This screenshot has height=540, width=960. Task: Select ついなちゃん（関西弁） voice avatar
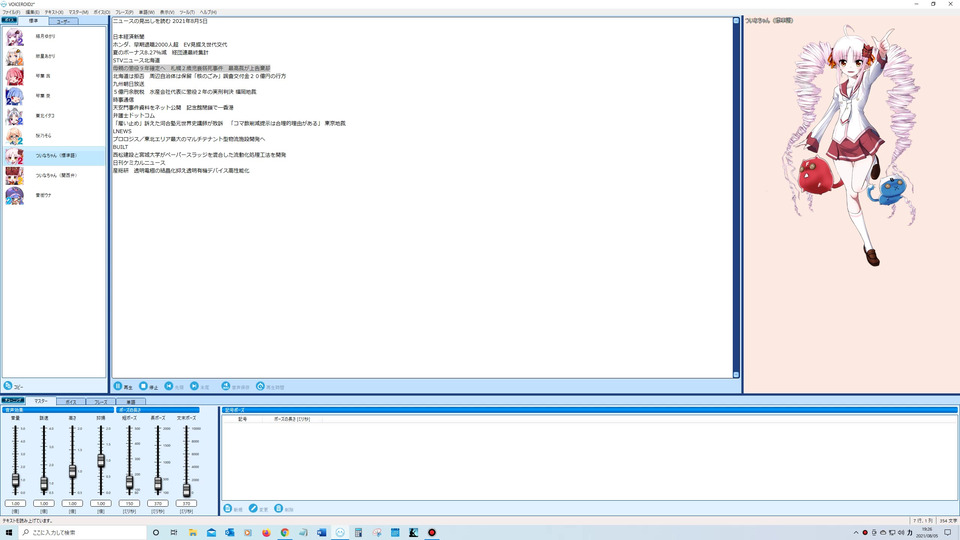(x=14, y=176)
